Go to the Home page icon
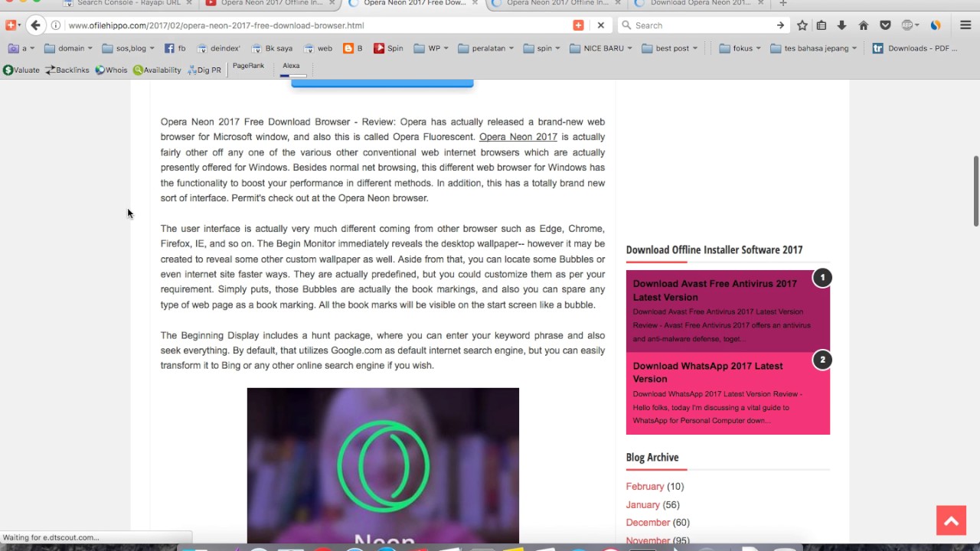This screenshot has width=980, height=551. pyautogui.click(x=864, y=25)
